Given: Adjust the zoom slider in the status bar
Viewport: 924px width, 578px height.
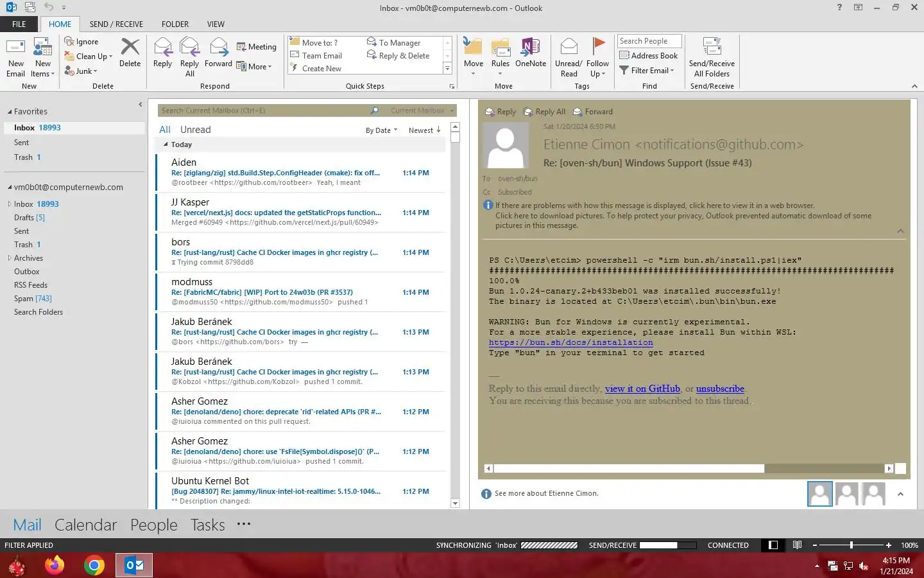Looking at the screenshot, I should [851, 545].
